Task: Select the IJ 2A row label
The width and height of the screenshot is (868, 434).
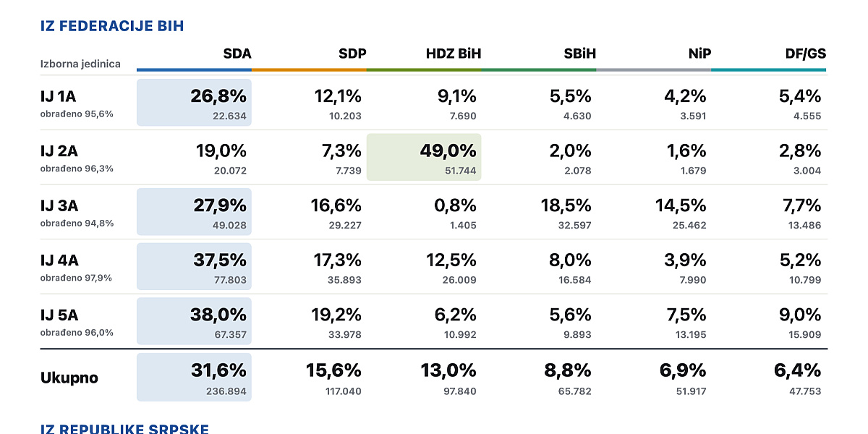Action: (59, 151)
